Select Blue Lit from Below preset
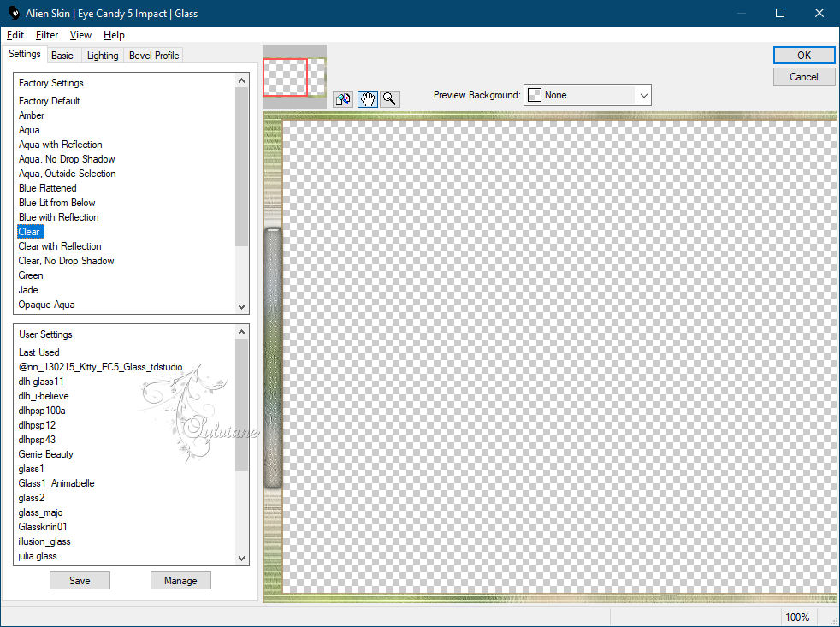This screenshot has height=627, width=840. point(56,203)
